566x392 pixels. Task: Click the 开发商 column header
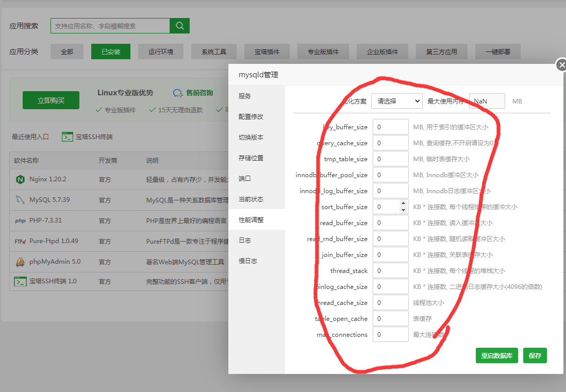(108, 161)
